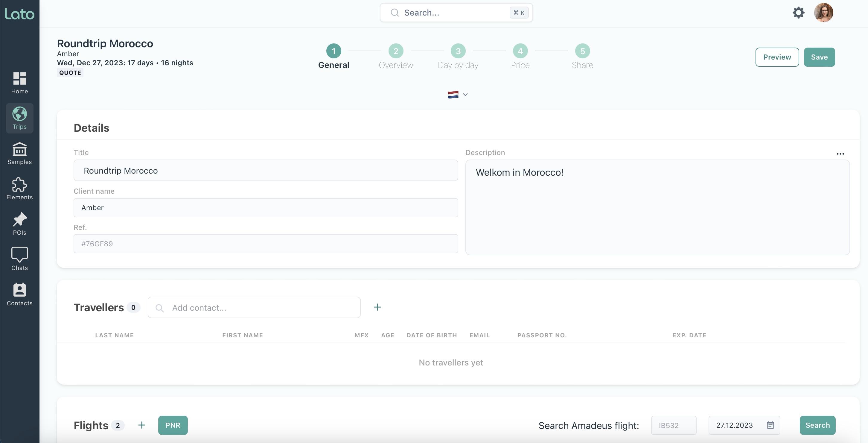Open the user profile avatar menu
The image size is (868, 443).
[x=823, y=13]
